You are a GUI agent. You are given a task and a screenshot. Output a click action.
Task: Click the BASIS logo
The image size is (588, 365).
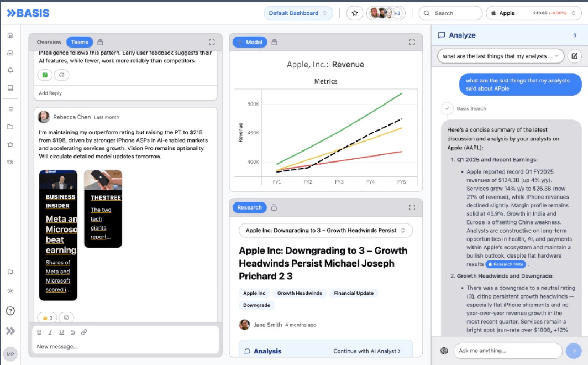pos(28,13)
